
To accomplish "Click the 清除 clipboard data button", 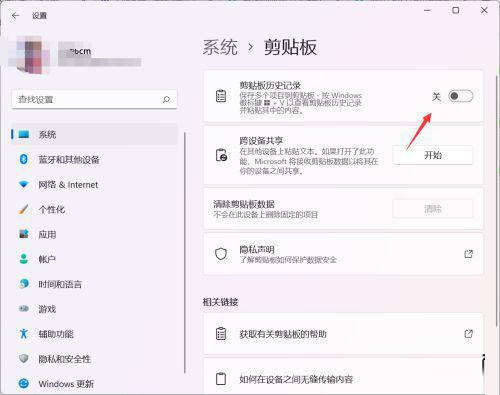I will click(x=433, y=209).
